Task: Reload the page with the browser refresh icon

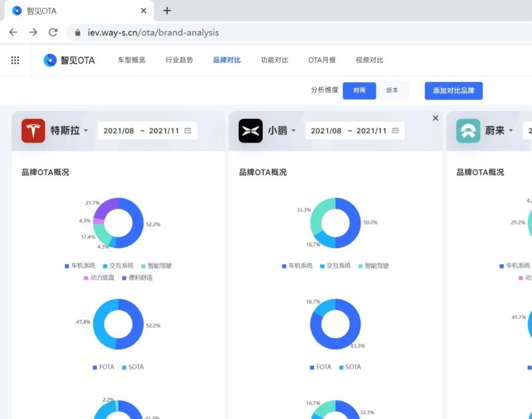Action: (x=53, y=33)
